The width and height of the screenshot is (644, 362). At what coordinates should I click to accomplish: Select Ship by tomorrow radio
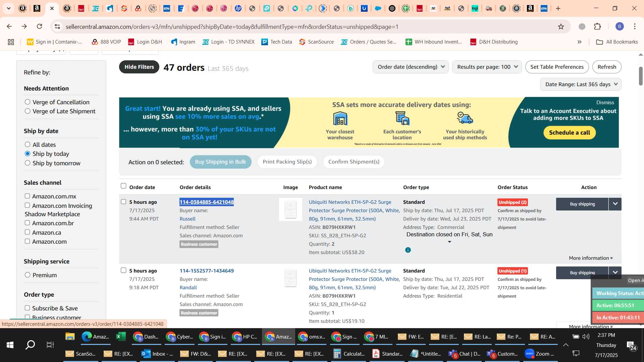click(x=28, y=163)
